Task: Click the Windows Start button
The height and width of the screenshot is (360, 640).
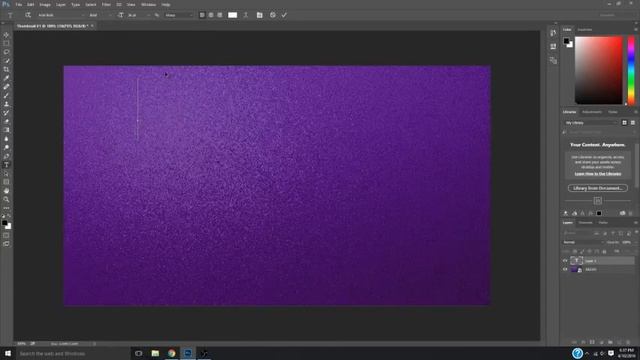Action: coord(7,353)
